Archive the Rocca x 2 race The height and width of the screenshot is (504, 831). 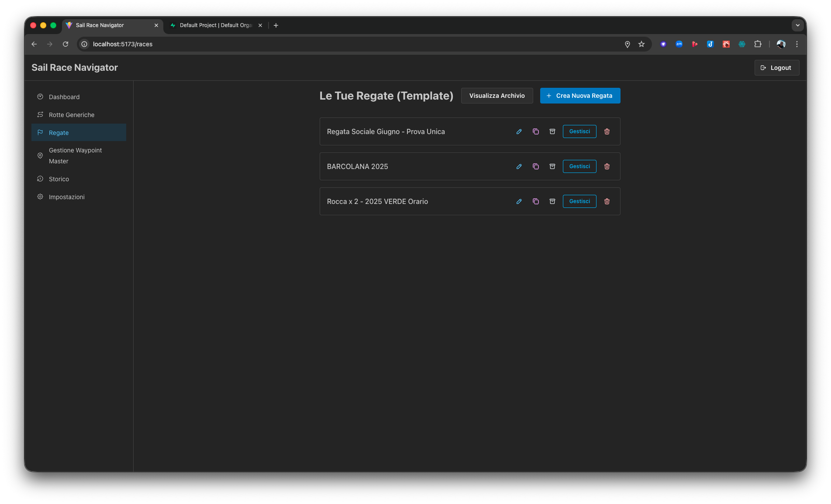coord(552,201)
